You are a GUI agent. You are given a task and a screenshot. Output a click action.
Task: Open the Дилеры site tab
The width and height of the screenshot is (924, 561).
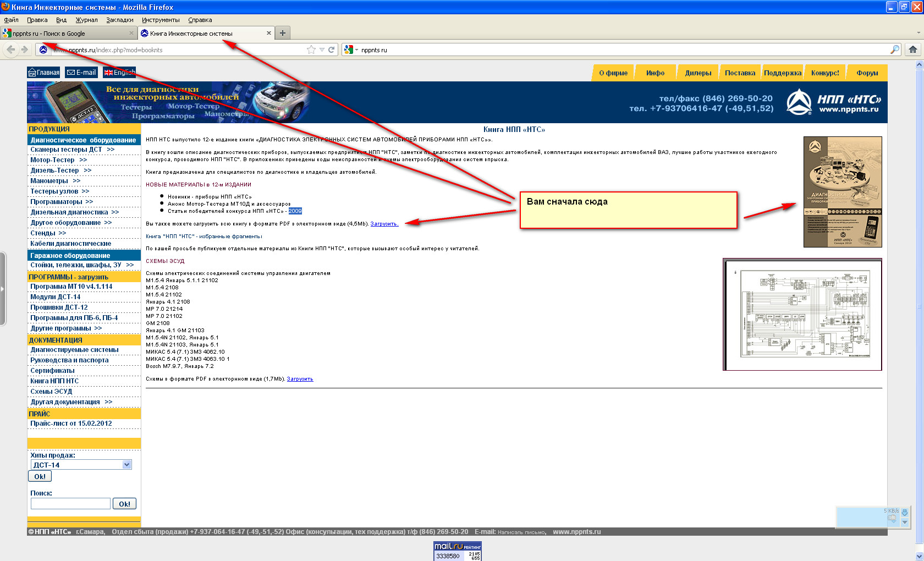point(698,73)
